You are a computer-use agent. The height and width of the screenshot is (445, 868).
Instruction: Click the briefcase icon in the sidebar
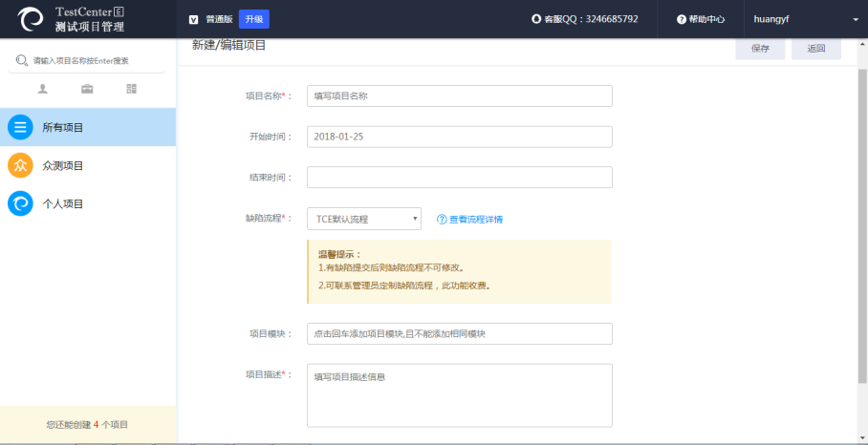click(87, 89)
